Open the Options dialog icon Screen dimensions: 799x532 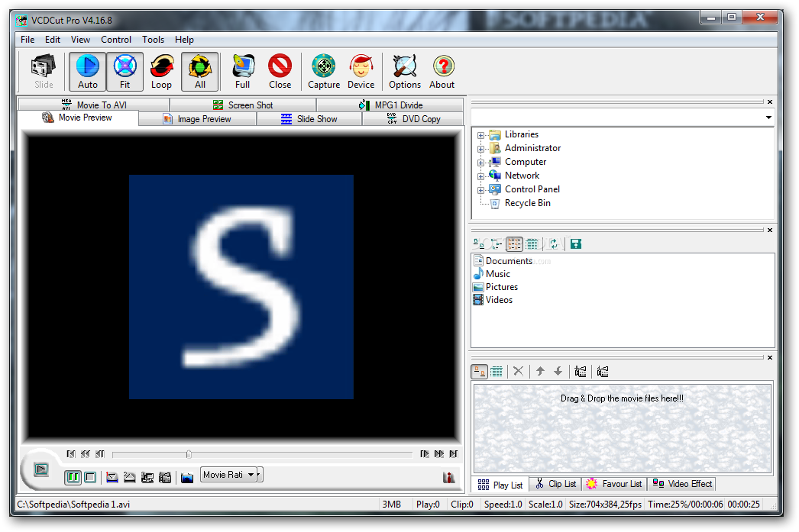click(x=405, y=72)
